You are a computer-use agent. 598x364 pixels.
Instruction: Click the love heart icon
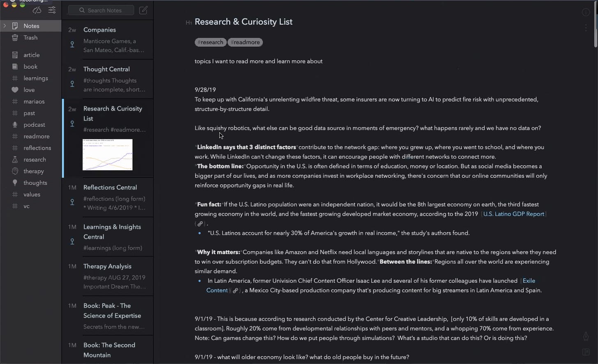point(15,90)
